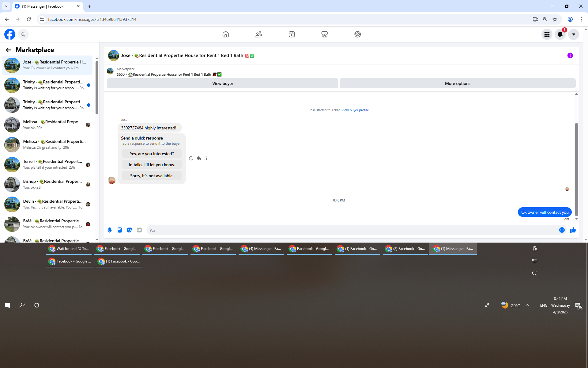Image resolution: width=588 pixels, height=368 pixels.
Task: Open more actions for Jose's message
Action: point(206,158)
